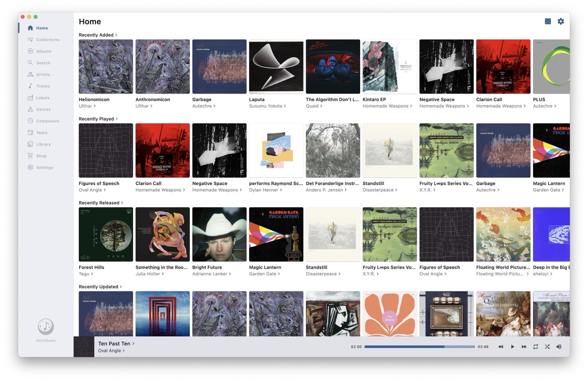The image size is (588, 381).
Task: Open the Det Foranderlige Instrument album cover
Action: 333,150
